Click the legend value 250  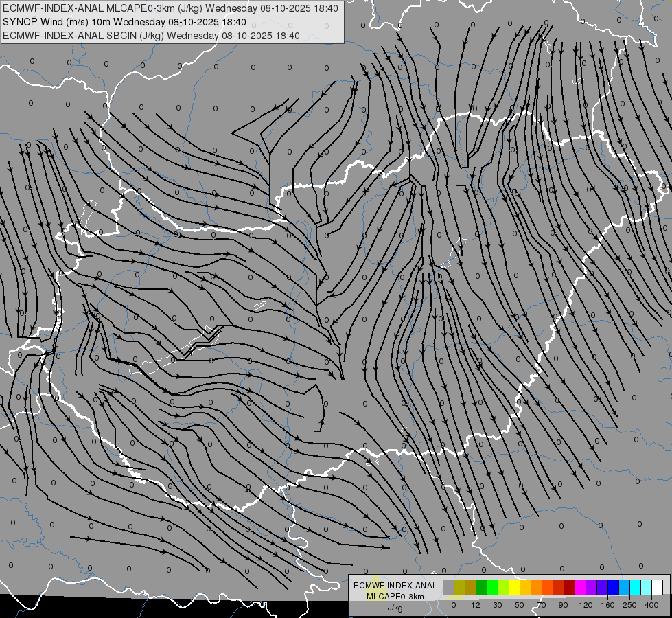click(x=629, y=605)
